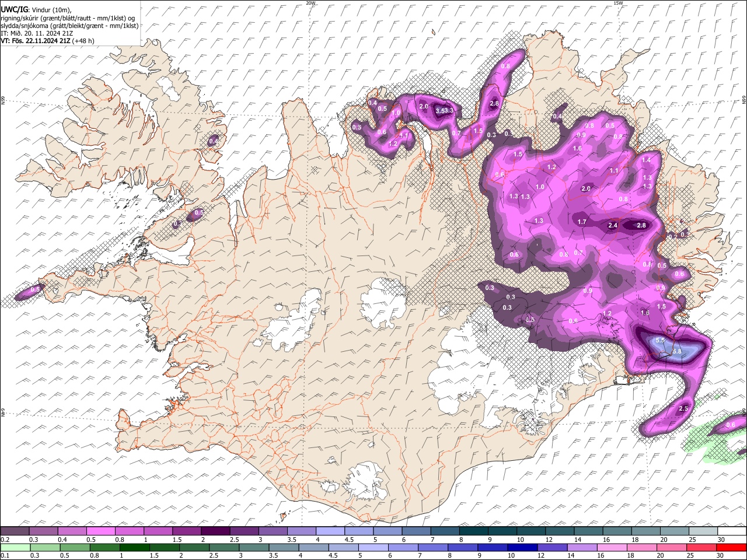Click the deep navy 10–12 rain legend swatch
Image resolution: width=747 pixels, height=560 pixels.
pos(521,547)
